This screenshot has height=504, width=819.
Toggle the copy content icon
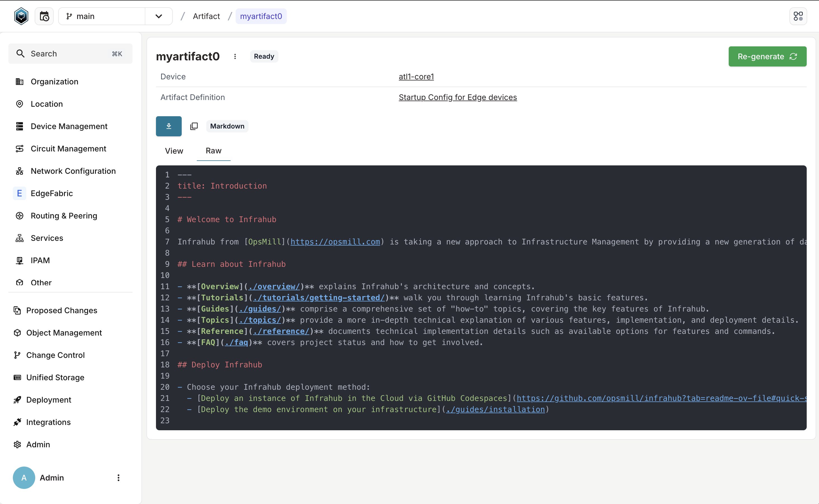tap(195, 126)
